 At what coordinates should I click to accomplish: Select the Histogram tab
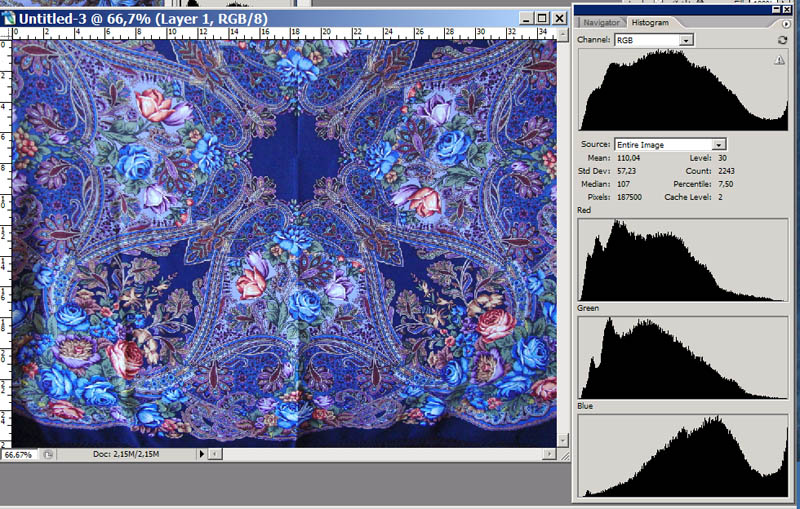point(650,22)
